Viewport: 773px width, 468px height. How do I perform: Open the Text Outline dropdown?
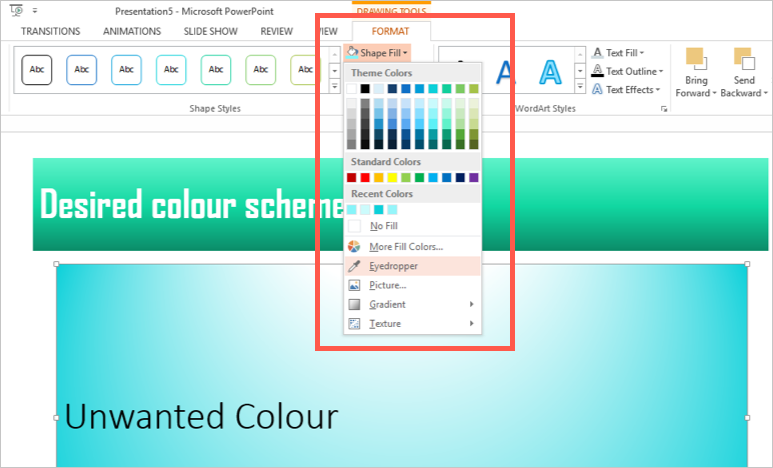point(624,71)
